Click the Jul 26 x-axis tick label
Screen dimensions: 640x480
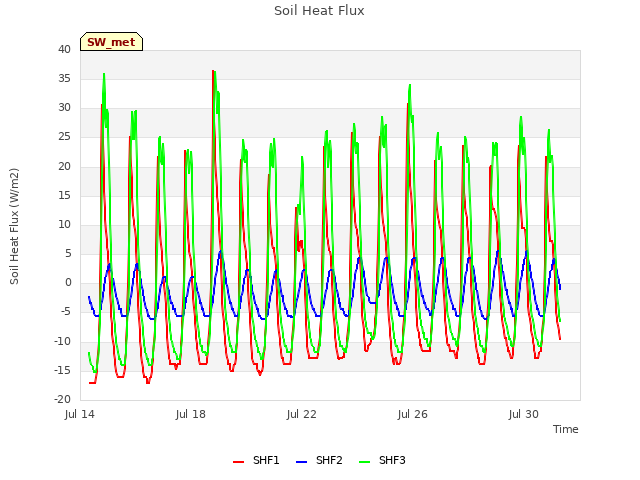point(413,414)
